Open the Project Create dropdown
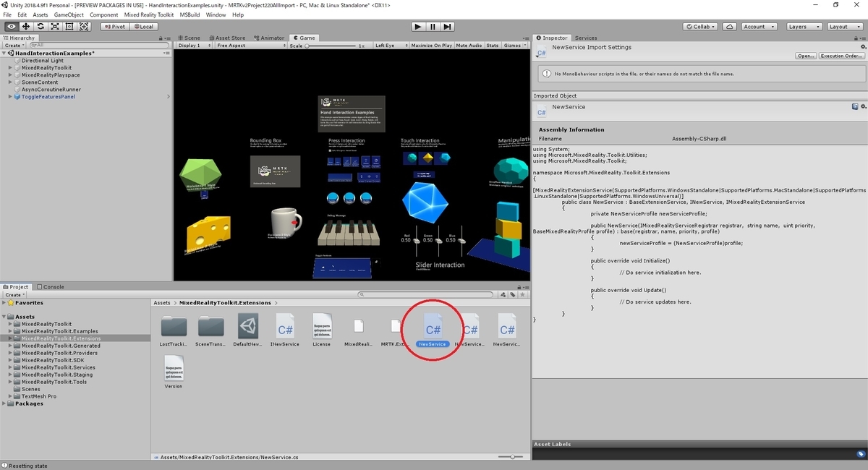The width and height of the screenshot is (868, 470). [x=14, y=294]
